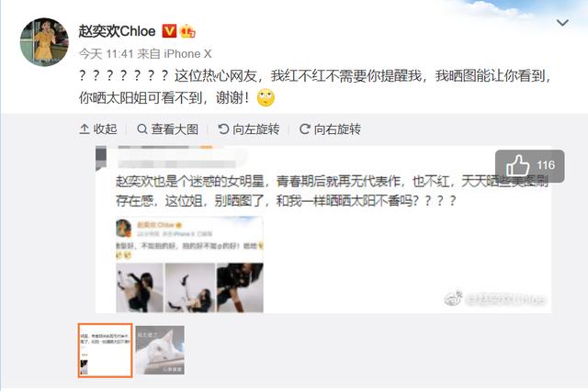Screen dimensions: 588x391
Task: Select the white cat thumbnail
Action: tap(160, 351)
